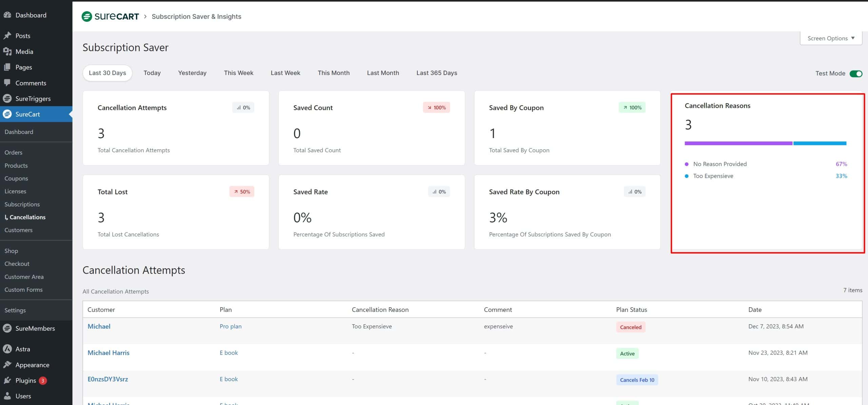Click the Cancels Feb 10 status badge

tap(637, 380)
